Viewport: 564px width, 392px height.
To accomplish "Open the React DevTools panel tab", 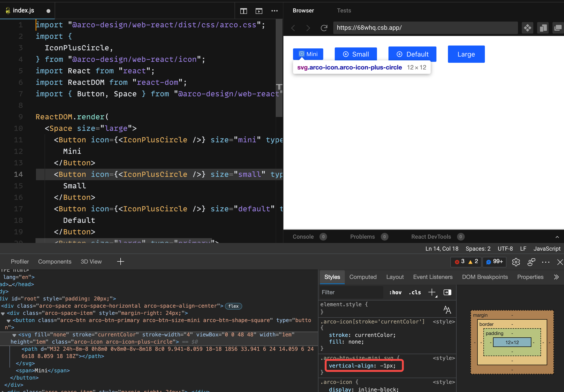I will pyautogui.click(x=431, y=237).
